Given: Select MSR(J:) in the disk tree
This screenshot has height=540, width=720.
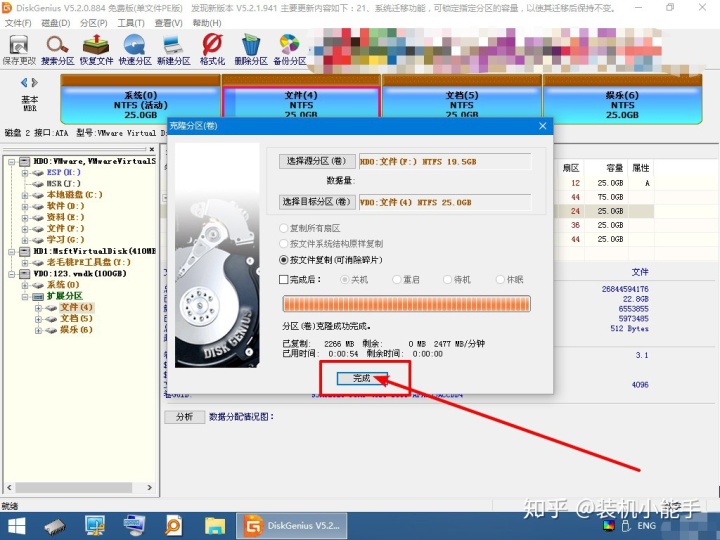Looking at the screenshot, I should click(63, 184).
